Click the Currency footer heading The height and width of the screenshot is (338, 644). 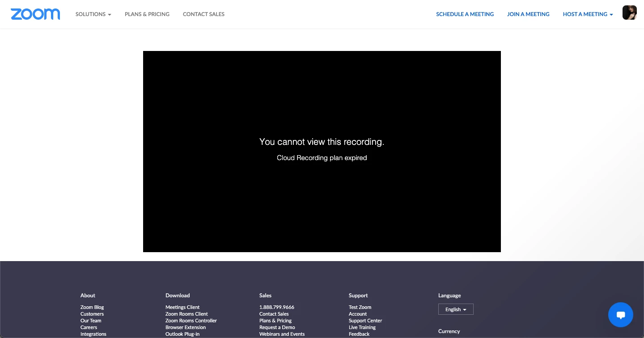tap(449, 331)
